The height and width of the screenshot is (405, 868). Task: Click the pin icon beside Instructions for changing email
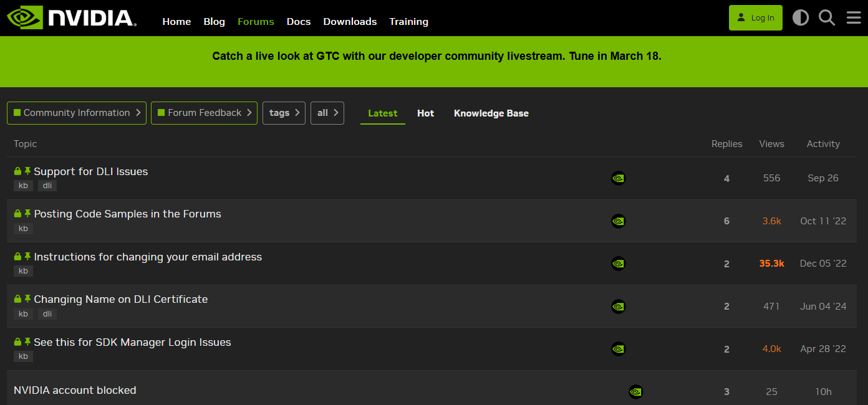(x=27, y=256)
